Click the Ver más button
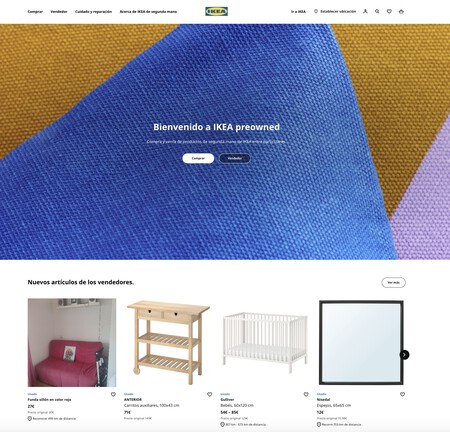 pos(393,282)
